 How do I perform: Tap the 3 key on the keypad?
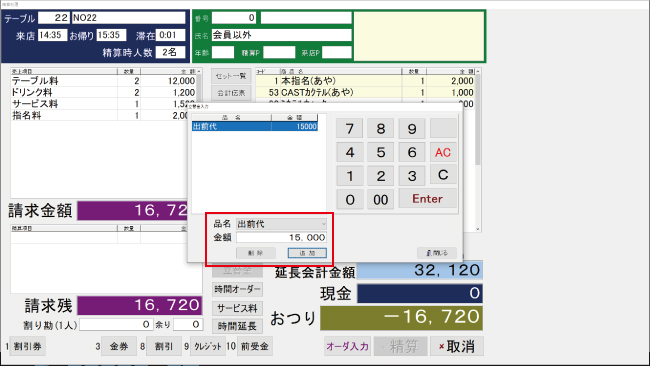pyautogui.click(x=412, y=176)
